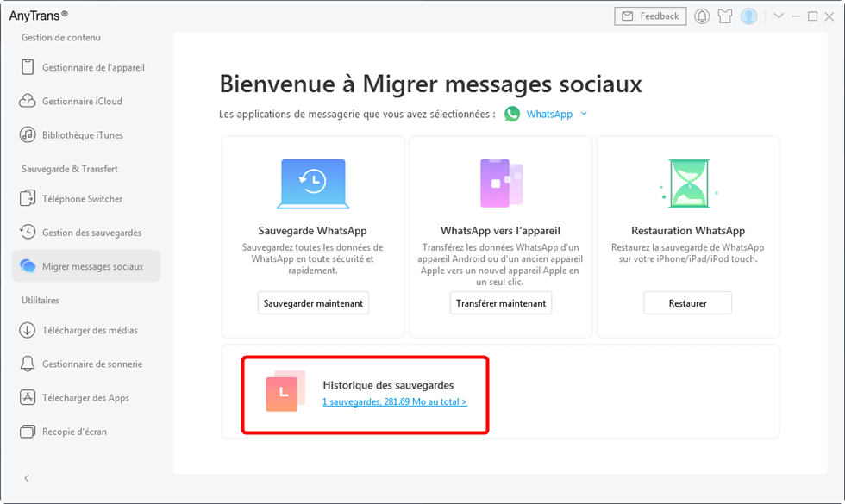Click the Télécharger des médias download icon

point(28,330)
